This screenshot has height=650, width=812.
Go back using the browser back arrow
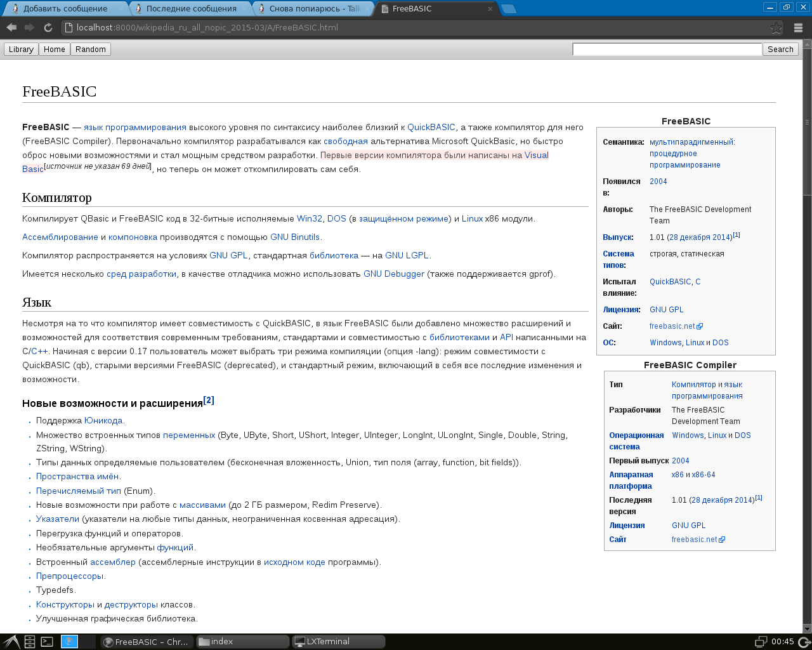(11, 27)
